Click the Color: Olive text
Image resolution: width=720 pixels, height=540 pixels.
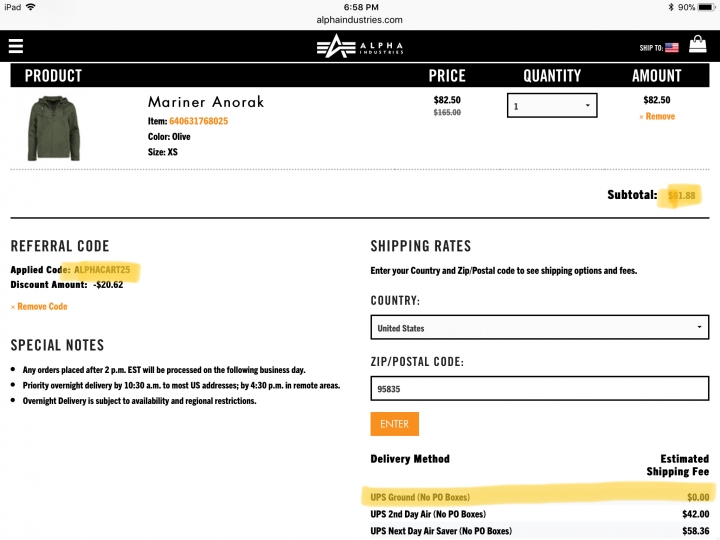[169, 137]
